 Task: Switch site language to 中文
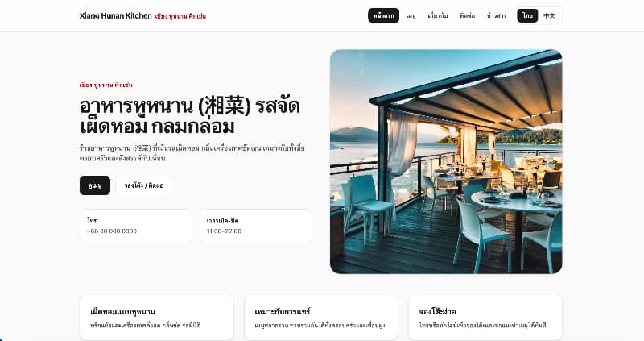click(x=549, y=15)
